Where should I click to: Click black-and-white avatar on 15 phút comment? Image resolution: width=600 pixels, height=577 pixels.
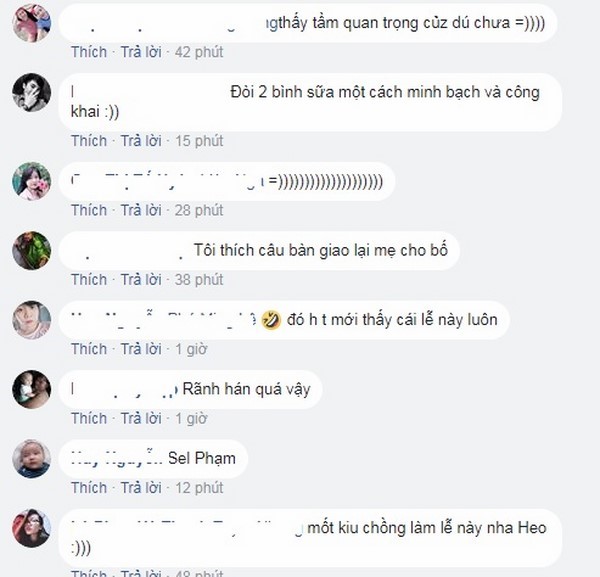click(31, 93)
